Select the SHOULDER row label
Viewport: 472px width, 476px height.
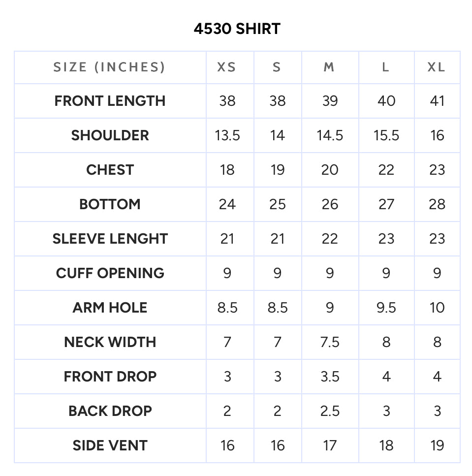point(110,135)
